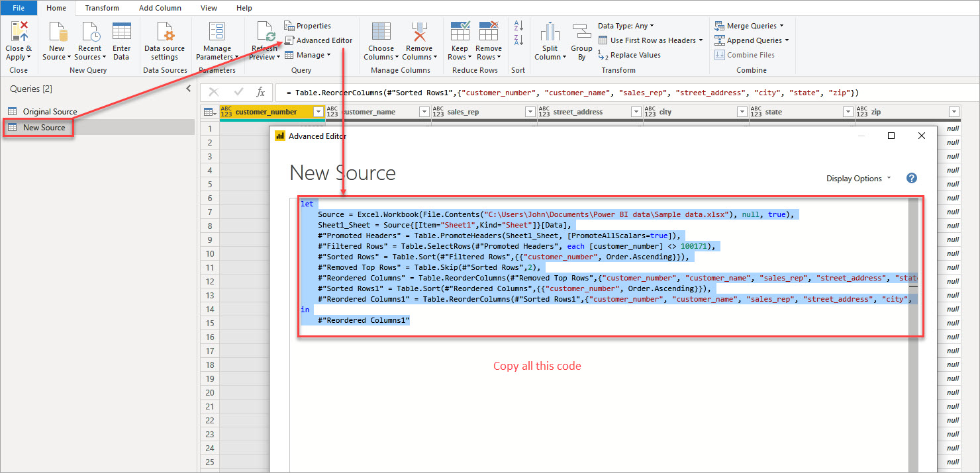This screenshot has width=980, height=473.
Task: Click the Choose Columns icon
Action: (381, 32)
